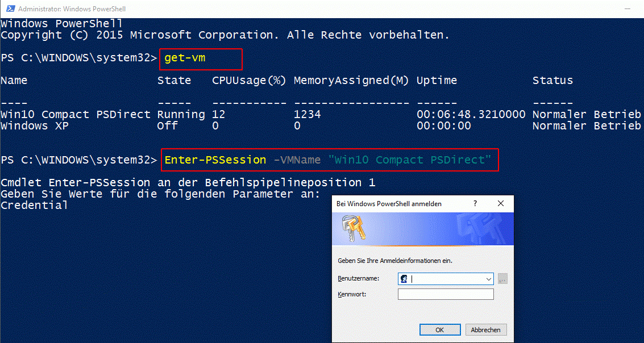The width and height of the screenshot is (644, 343).
Task: Click the Windows XP VM row
Action: pyautogui.click(x=321, y=126)
